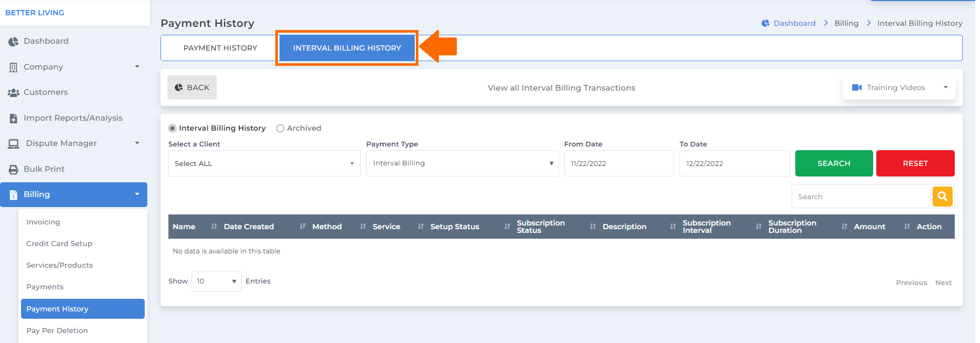The height and width of the screenshot is (343, 980).
Task: Collapse the Billing menu arrow
Action: [137, 194]
